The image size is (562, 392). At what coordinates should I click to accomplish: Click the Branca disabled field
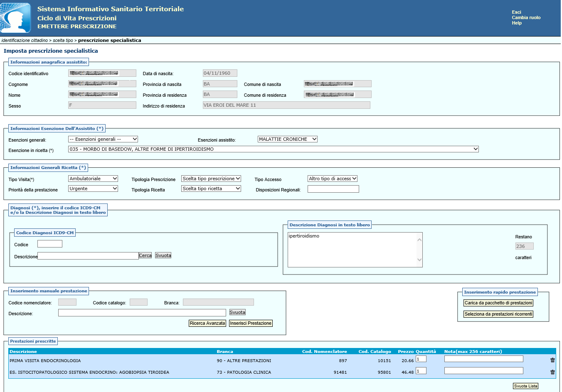pyautogui.click(x=218, y=302)
